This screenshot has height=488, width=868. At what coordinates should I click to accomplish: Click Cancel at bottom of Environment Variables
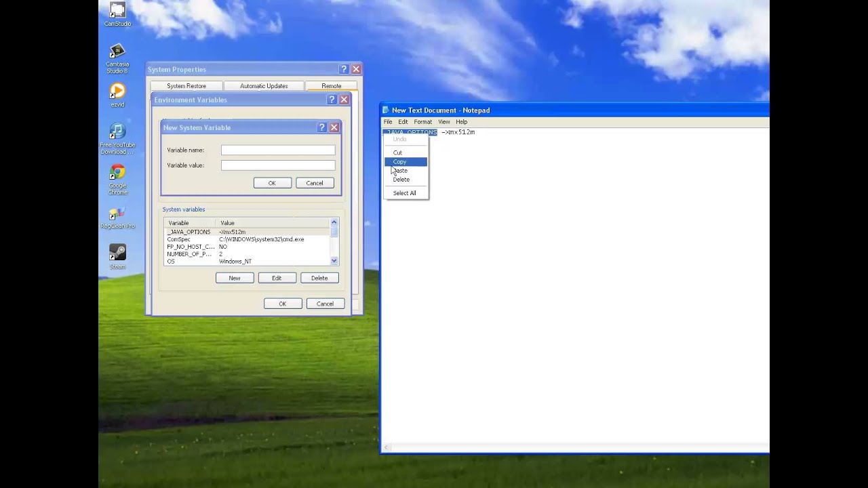pos(325,304)
